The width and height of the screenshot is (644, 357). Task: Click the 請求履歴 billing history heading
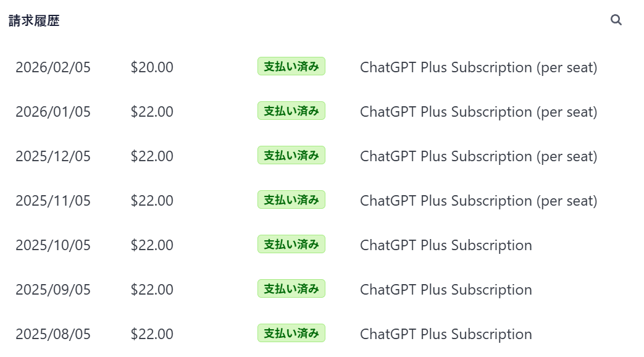(x=34, y=21)
